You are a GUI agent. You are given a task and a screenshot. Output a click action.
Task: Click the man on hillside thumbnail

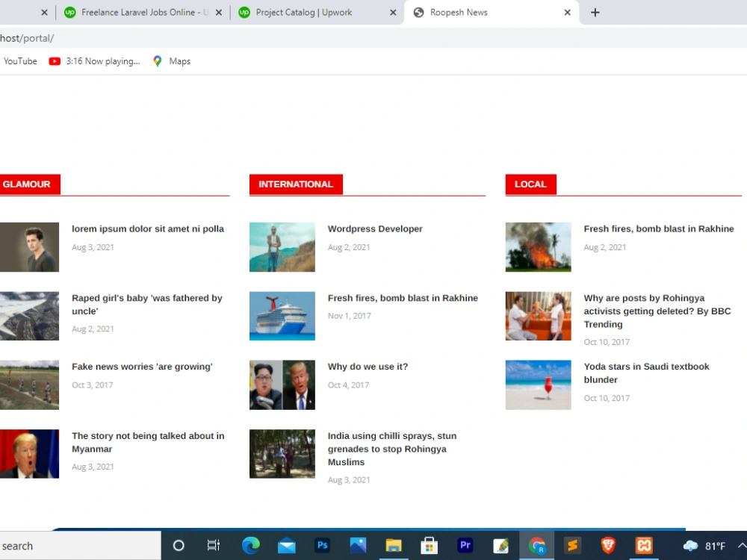pos(282,247)
